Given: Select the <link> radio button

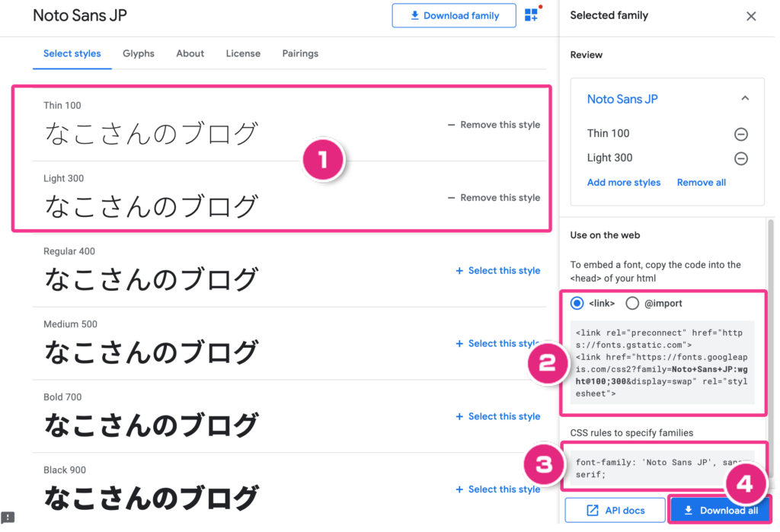Looking at the screenshot, I should pyautogui.click(x=577, y=303).
